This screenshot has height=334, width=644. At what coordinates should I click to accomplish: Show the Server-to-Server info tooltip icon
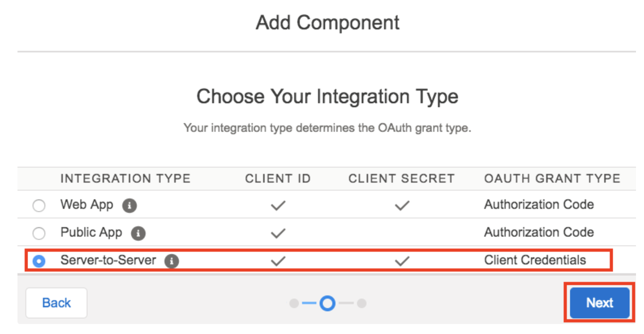[172, 261]
